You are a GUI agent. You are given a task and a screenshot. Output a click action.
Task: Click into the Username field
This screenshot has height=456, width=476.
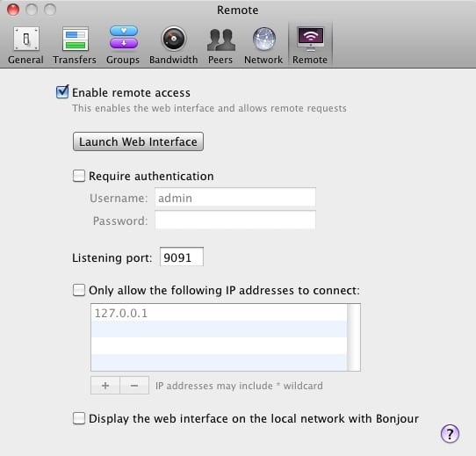click(x=235, y=198)
